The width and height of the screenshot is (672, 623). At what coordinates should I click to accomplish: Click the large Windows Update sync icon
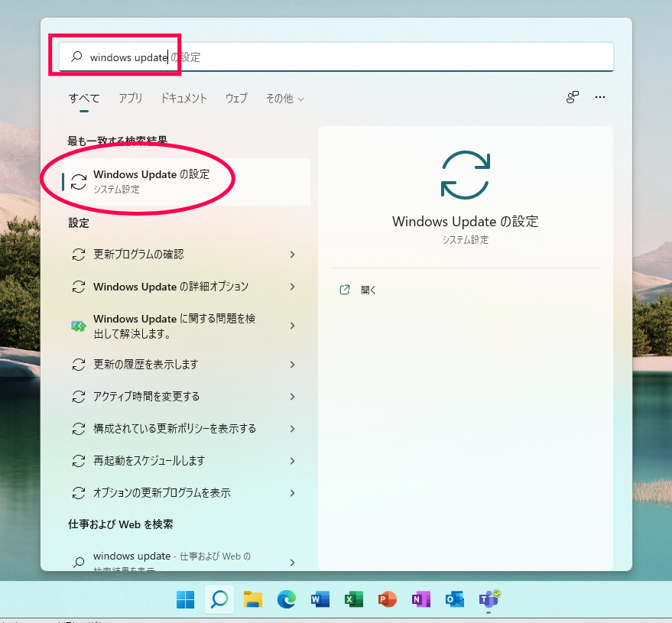click(x=465, y=175)
